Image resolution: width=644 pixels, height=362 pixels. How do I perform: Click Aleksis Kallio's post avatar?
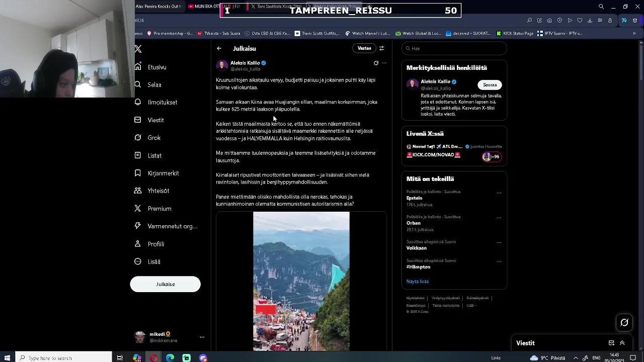coord(222,66)
